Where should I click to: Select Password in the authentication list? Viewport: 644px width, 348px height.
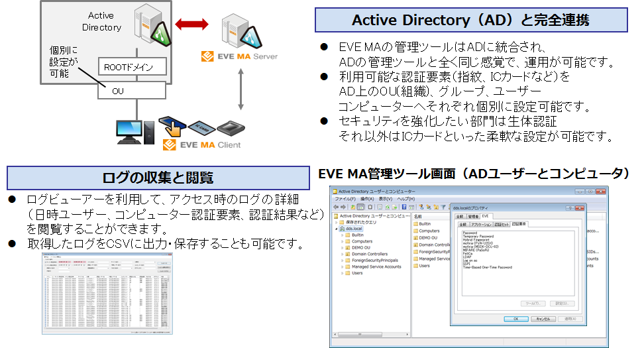point(470,233)
